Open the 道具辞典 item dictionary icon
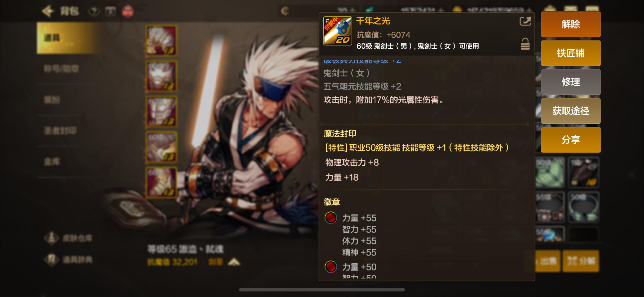Screen dimensions: 644x297 pos(52,259)
